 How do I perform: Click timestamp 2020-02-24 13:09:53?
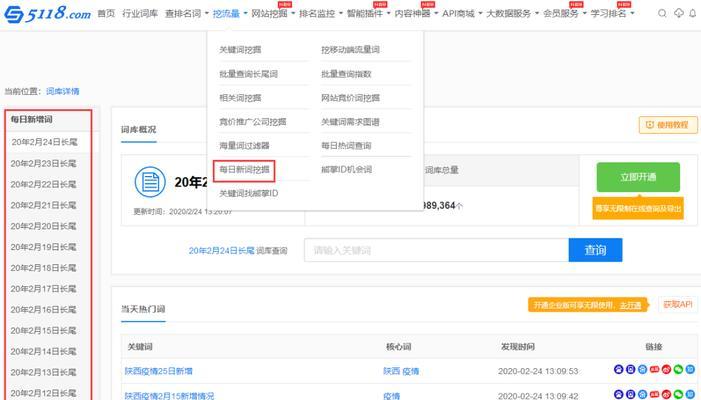pos(538,371)
